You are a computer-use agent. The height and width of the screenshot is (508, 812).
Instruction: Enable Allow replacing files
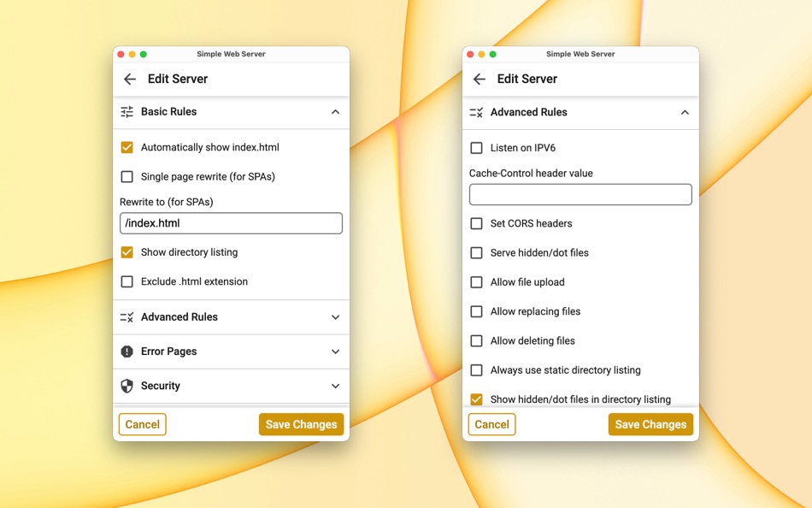click(x=476, y=311)
